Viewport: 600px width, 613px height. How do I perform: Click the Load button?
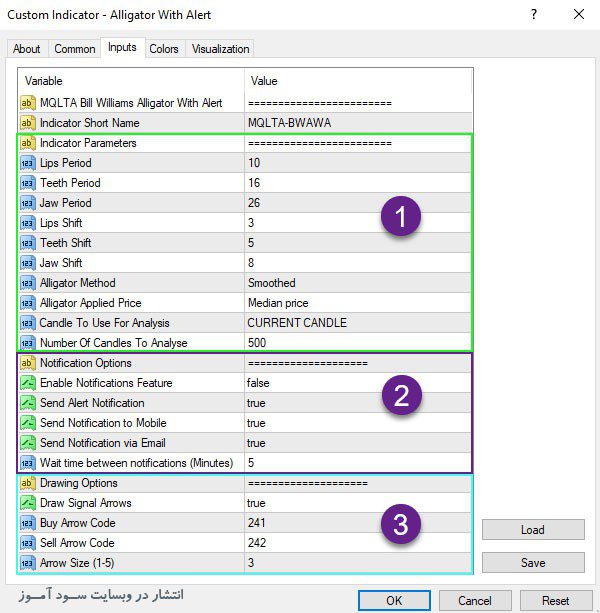coord(533,530)
